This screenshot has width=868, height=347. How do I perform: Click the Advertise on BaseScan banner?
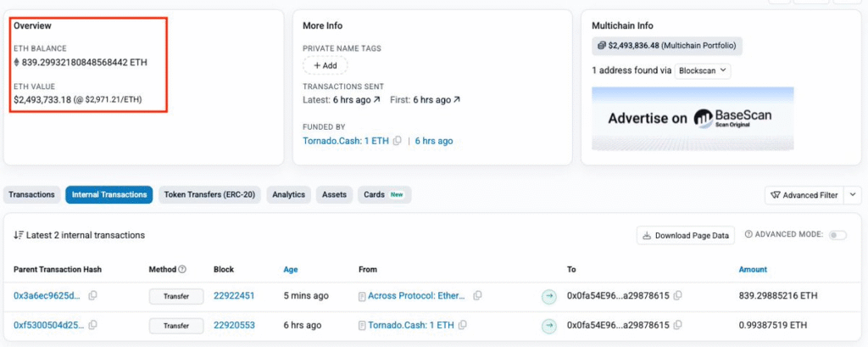pos(693,118)
